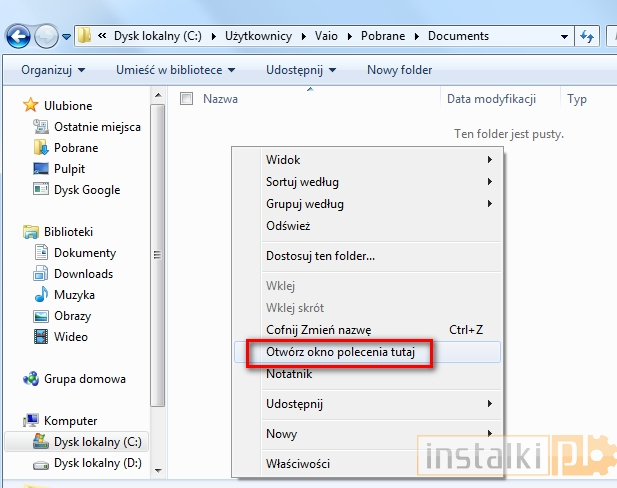Click the Forward navigation arrow button
This screenshot has width=617, height=488.
pyautogui.click(x=46, y=36)
